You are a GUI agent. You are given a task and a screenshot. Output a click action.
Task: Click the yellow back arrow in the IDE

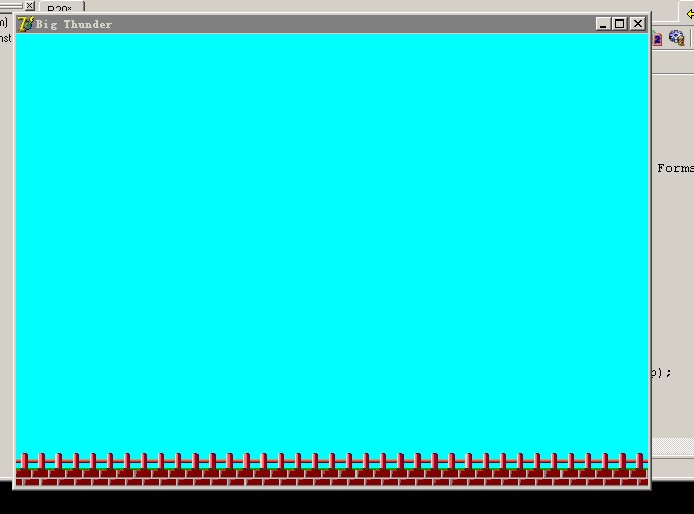(690, 14)
